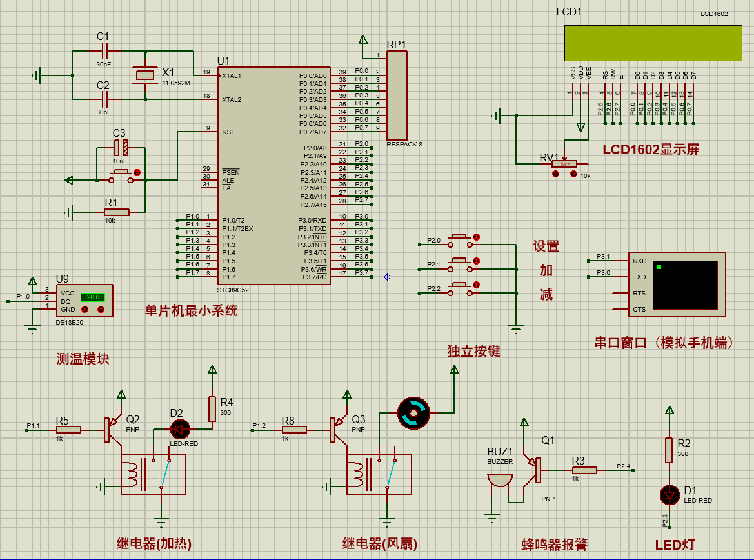This screenshot has height=560, width=754.
Task: Click the DS18B20 temperature decrease arrow
Action: pos(85,310)
